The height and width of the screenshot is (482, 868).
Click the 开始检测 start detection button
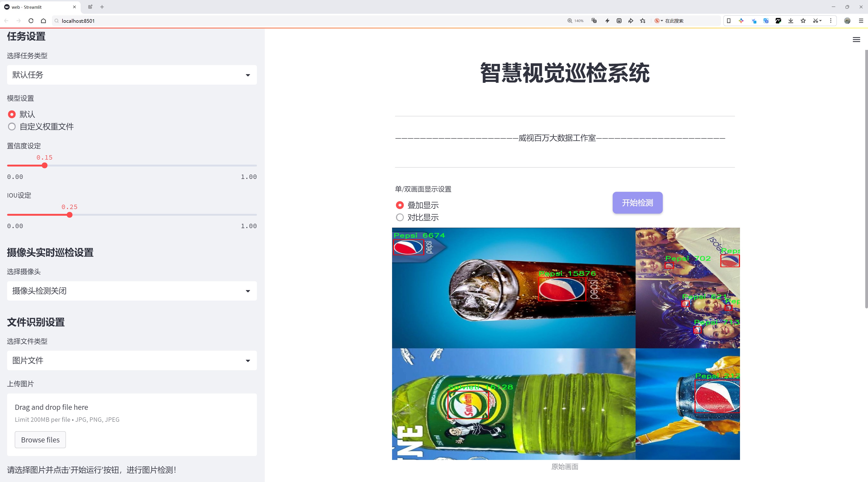[x=637, y=203]
